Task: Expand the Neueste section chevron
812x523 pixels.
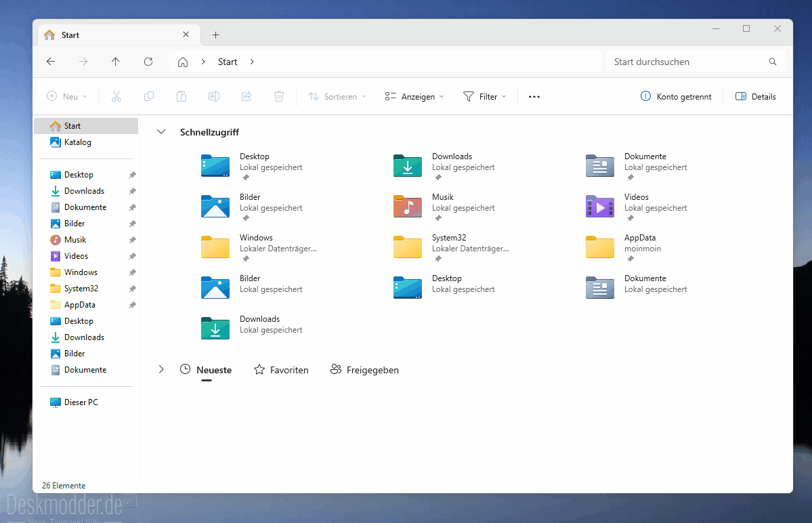Action: 161,370
